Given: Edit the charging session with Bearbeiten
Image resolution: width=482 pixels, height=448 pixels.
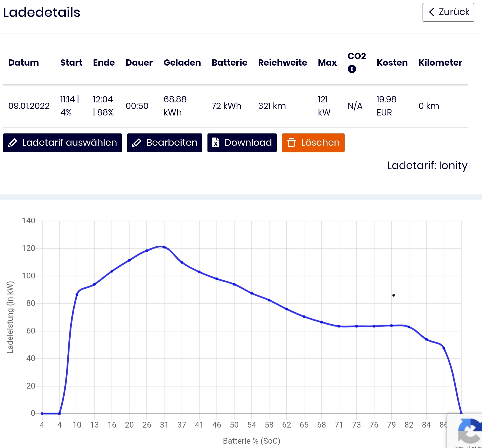Looking at the screenshot, I should pyautogui.click(x=165, y=143).
